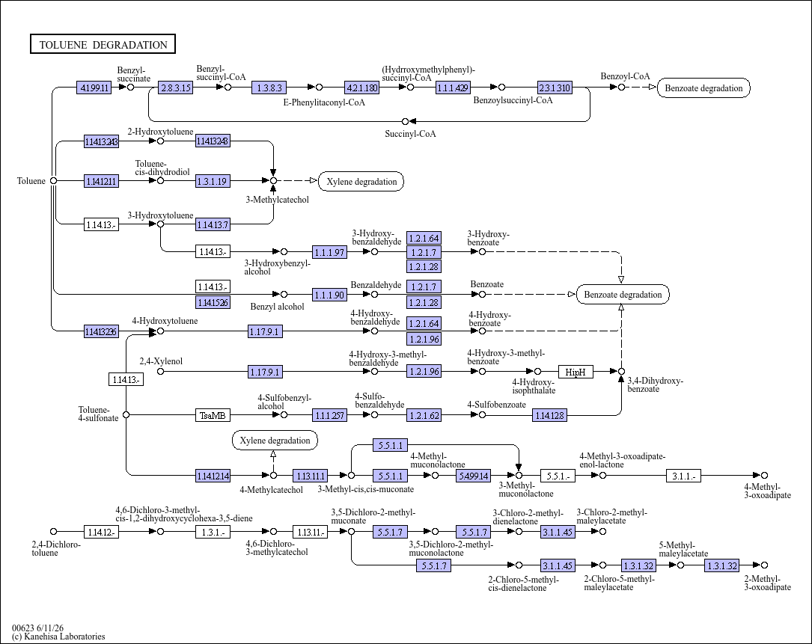Click the 5-Methylmaleylacetate compound circle
Image resolution: width=812 pixels, height=644 pixels.
pos(680,565)
